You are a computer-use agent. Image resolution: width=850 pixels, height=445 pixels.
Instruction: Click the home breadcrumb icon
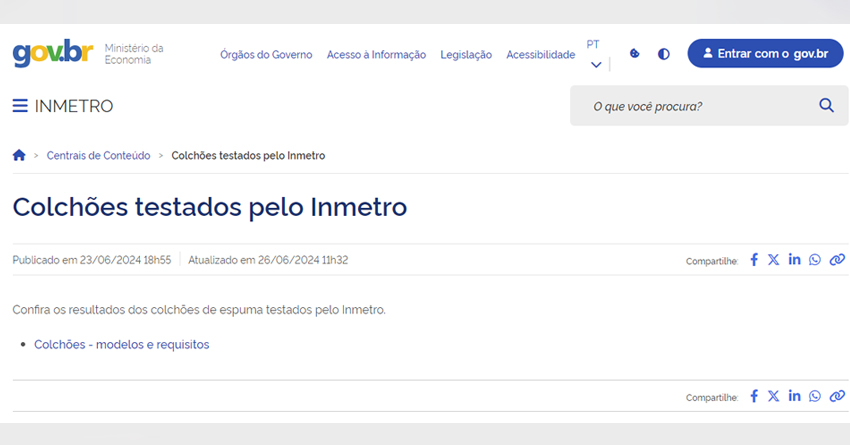[x=19, y=156]
